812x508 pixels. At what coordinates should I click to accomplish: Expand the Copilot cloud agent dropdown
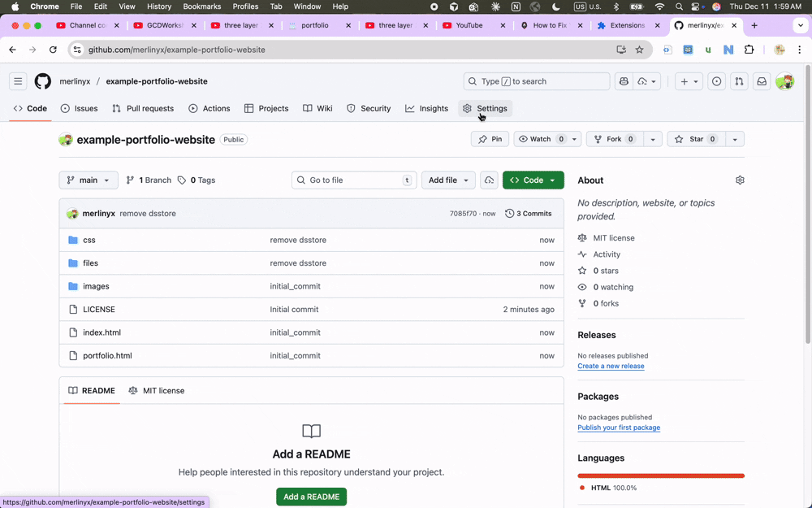[x=647, y=81]
